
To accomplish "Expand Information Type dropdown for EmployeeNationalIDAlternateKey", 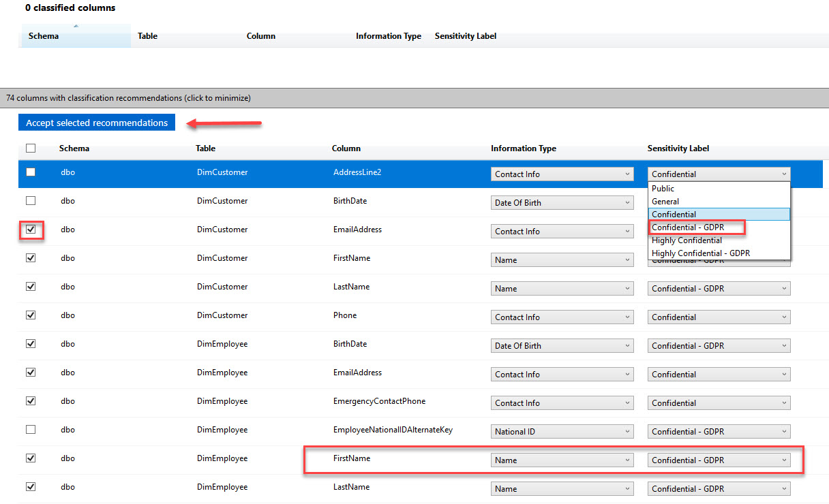I will tap(562, 432).
